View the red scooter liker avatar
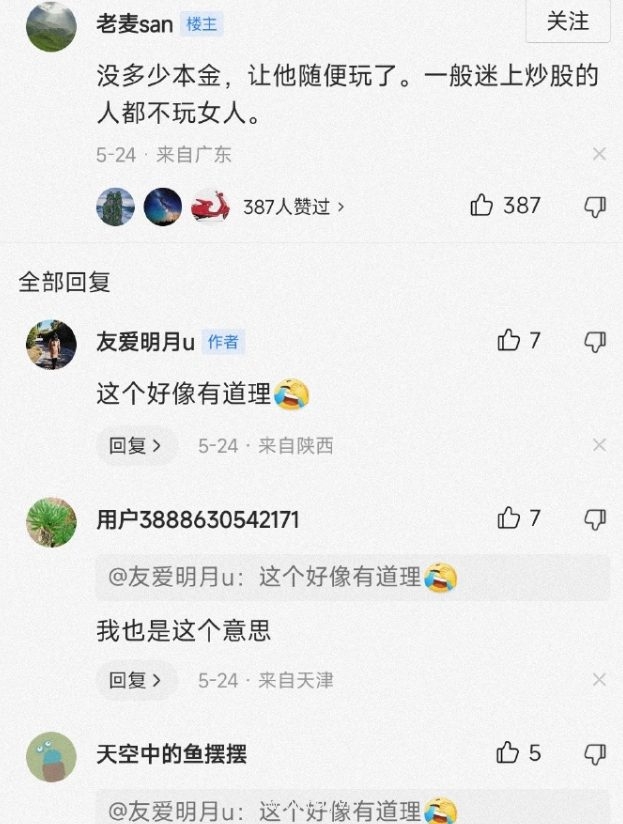Image resolution: width=623 pixels, height=824 pixels. (x=211, y=207)
